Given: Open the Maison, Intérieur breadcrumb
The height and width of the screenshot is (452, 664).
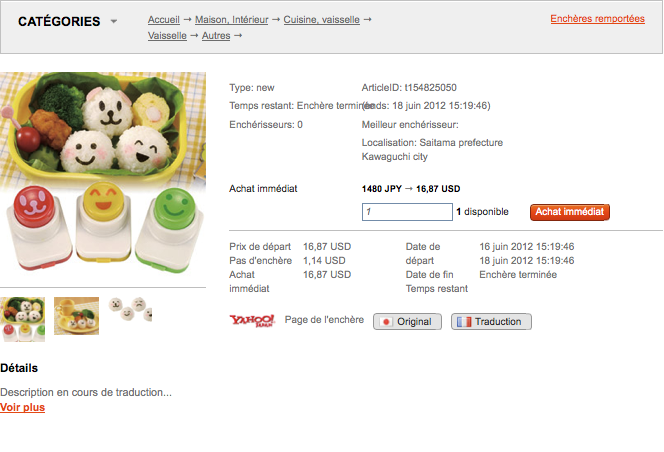Looking at the screenshot, I should [x=232, y=19].
